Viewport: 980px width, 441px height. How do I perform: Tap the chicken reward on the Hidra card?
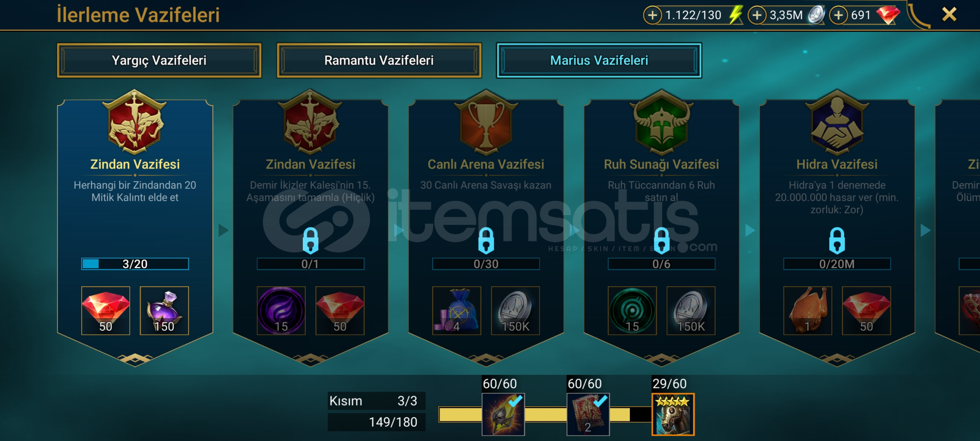[x=807, y=311]
